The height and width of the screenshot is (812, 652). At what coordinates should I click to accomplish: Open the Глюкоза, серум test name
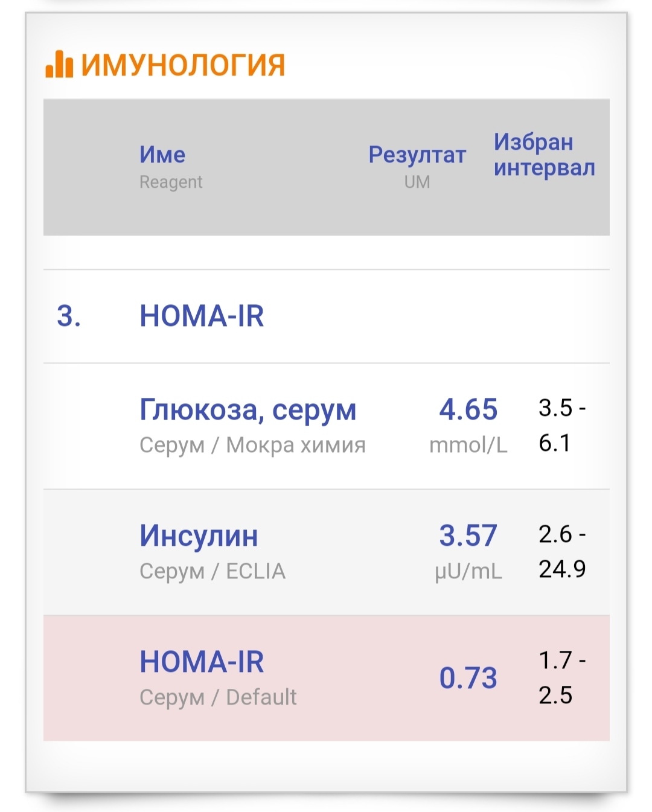pyautogui.click(x=248, y=410)
